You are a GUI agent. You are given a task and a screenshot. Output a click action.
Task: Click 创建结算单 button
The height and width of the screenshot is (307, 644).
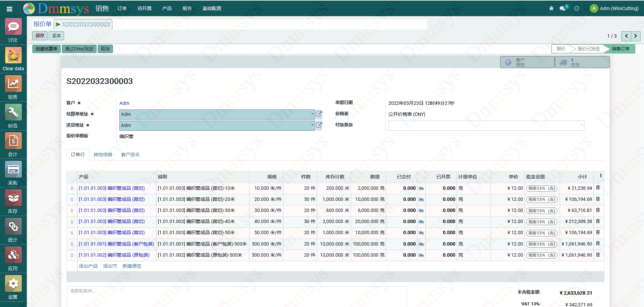click(47, 49)
